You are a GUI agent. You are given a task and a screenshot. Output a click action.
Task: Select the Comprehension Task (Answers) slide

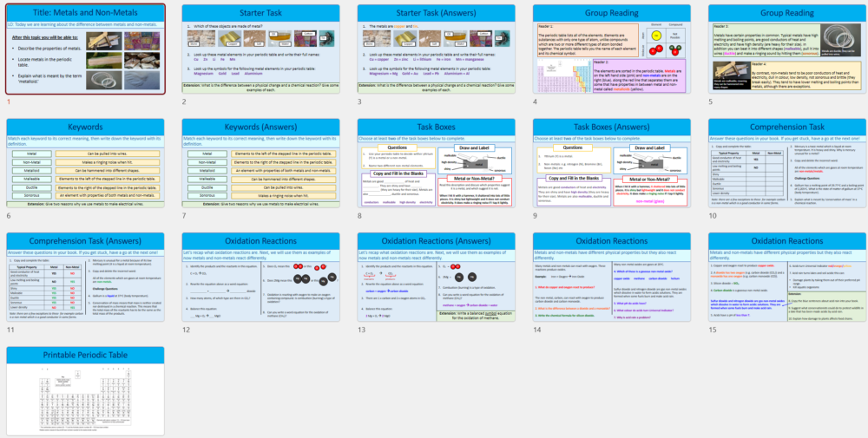85,276
